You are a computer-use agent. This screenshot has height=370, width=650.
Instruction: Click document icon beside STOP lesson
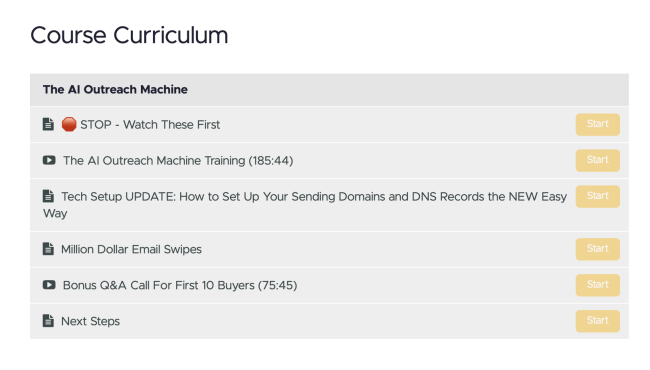[x=48, y=124]
